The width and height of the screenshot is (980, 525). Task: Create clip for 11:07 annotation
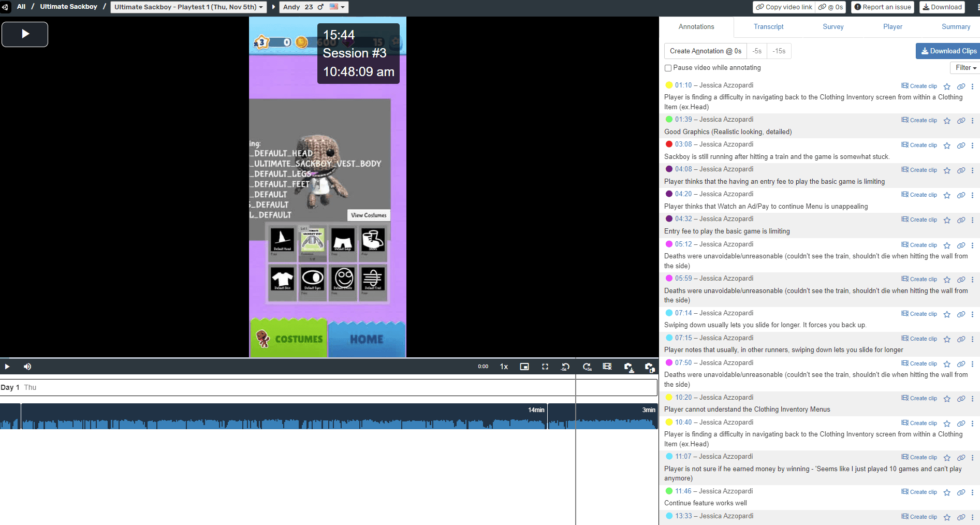tap(919, 457)
